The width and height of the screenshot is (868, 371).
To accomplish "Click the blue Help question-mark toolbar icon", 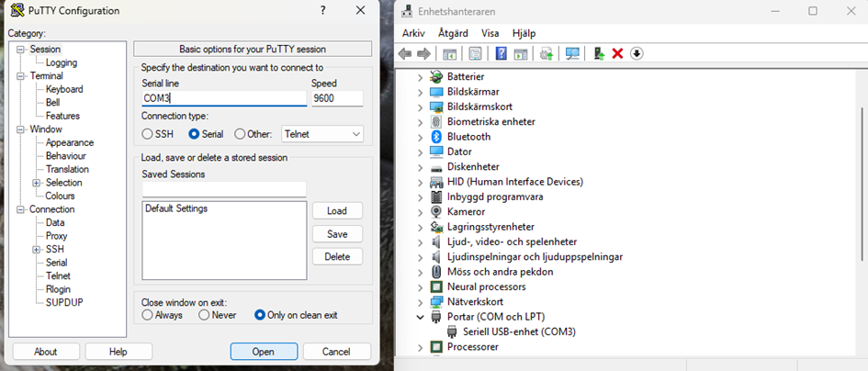I will (502, 53).
